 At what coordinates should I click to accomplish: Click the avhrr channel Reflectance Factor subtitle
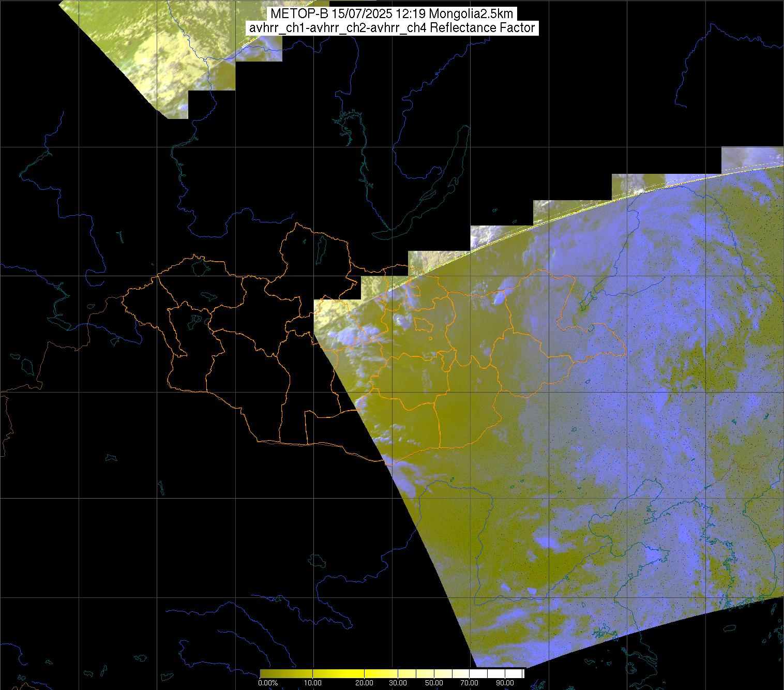click(391, 28)
